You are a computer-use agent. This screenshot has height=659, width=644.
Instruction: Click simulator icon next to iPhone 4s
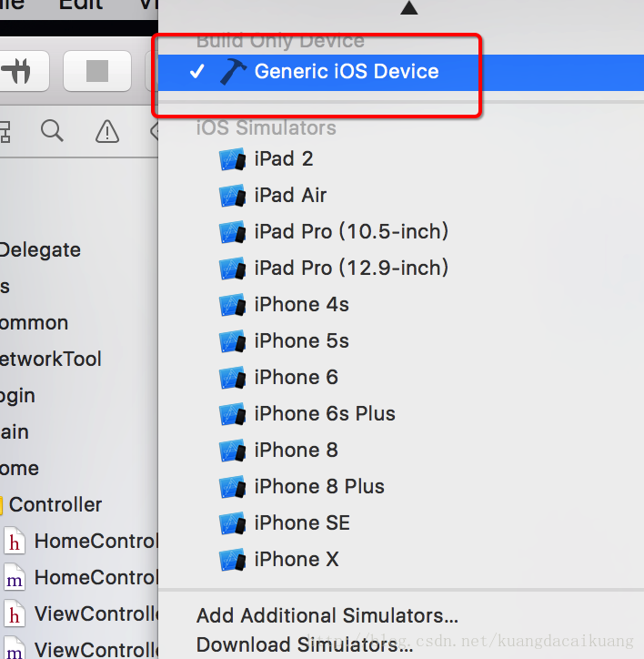(x=232, y=305)
